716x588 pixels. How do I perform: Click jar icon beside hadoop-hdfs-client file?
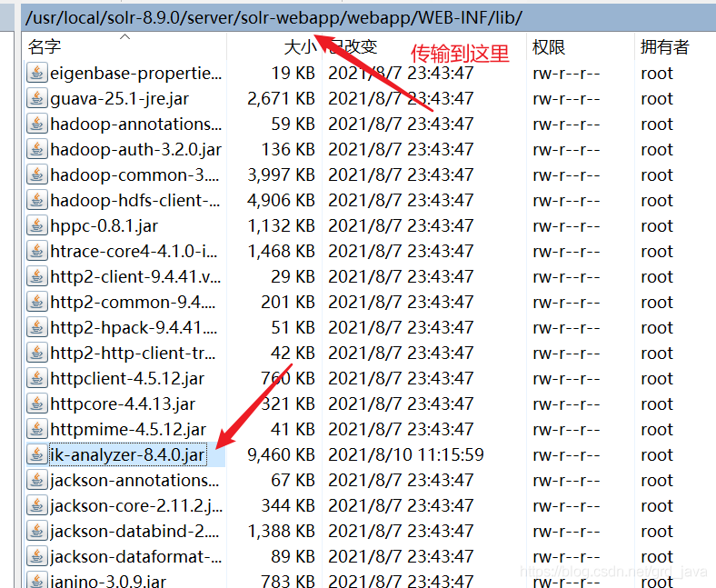[x=37, y=200]
